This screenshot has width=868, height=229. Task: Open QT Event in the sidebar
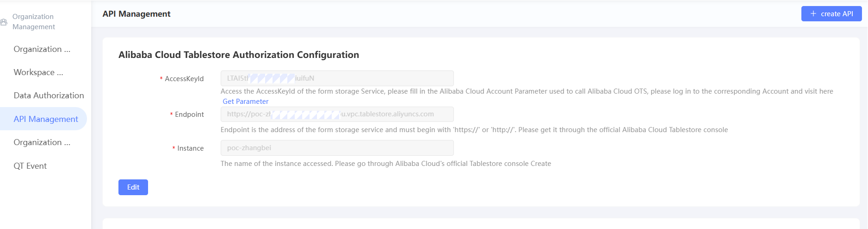(x=30, y=166)
